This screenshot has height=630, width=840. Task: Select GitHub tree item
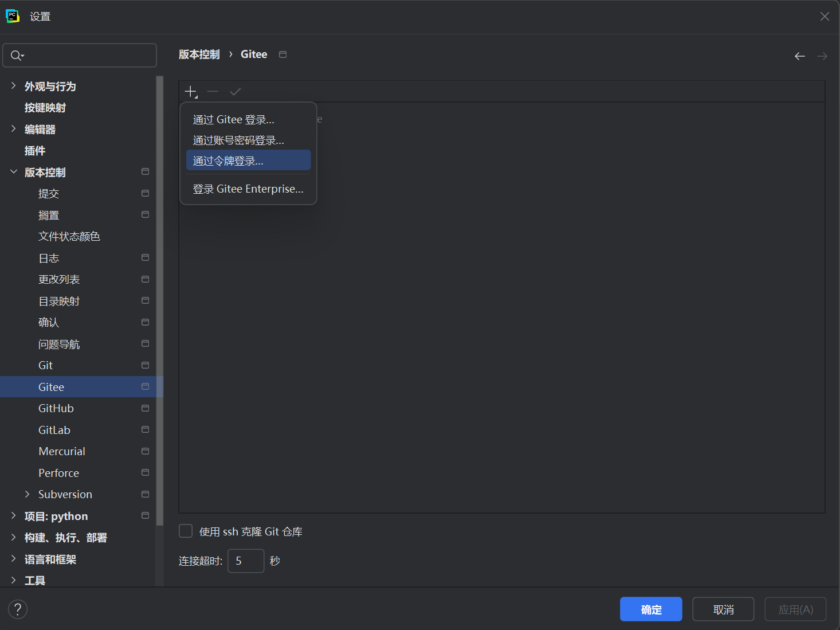56,408
